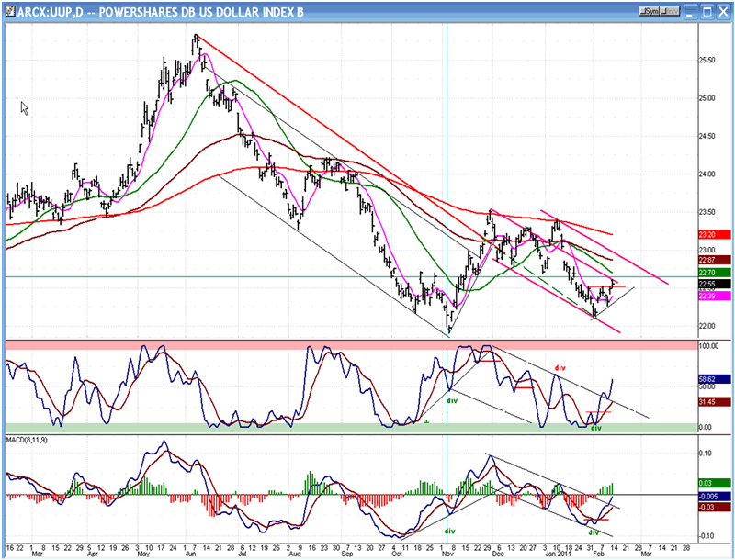This screenshot has height=560, width=735.
Task: Minimize the UUP chart window
Action: (x=694, y=10)
